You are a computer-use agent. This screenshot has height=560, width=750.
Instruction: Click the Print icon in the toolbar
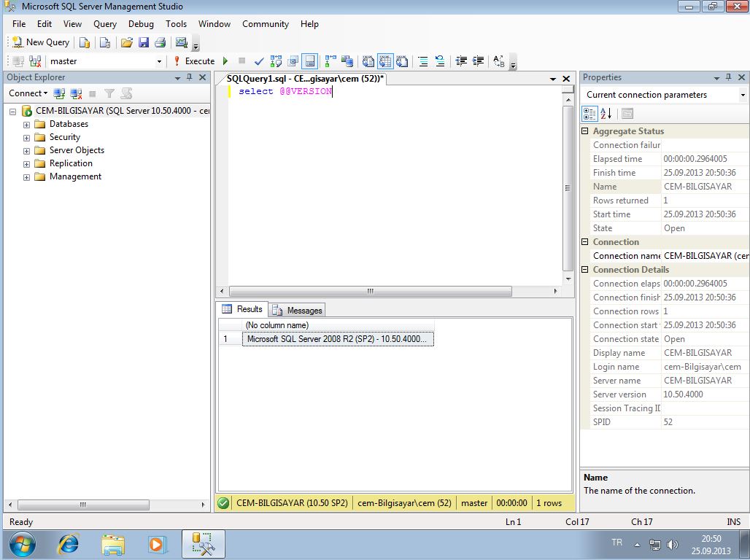(161, 42)
